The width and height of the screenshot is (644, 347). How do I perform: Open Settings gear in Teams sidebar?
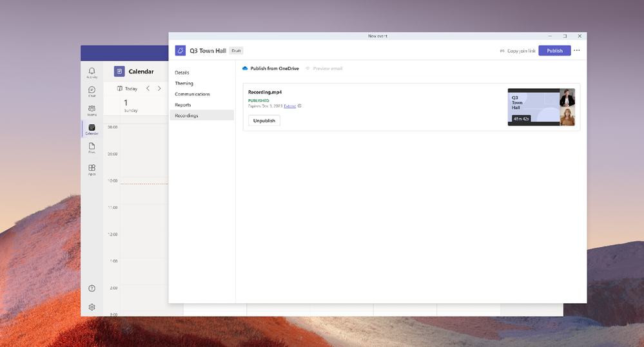pyautogui.click(x=92, y=307)
